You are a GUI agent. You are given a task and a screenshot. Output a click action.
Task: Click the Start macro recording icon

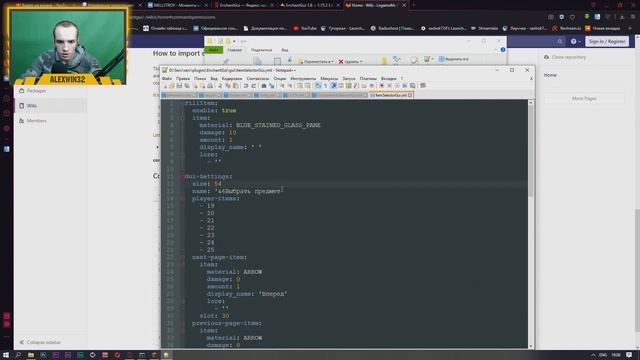382,86
